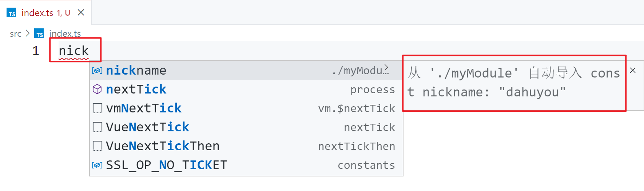Click the snippet icon beside vmNextTick
Viewport: 644px width, 191px height.
pos(97,108)
